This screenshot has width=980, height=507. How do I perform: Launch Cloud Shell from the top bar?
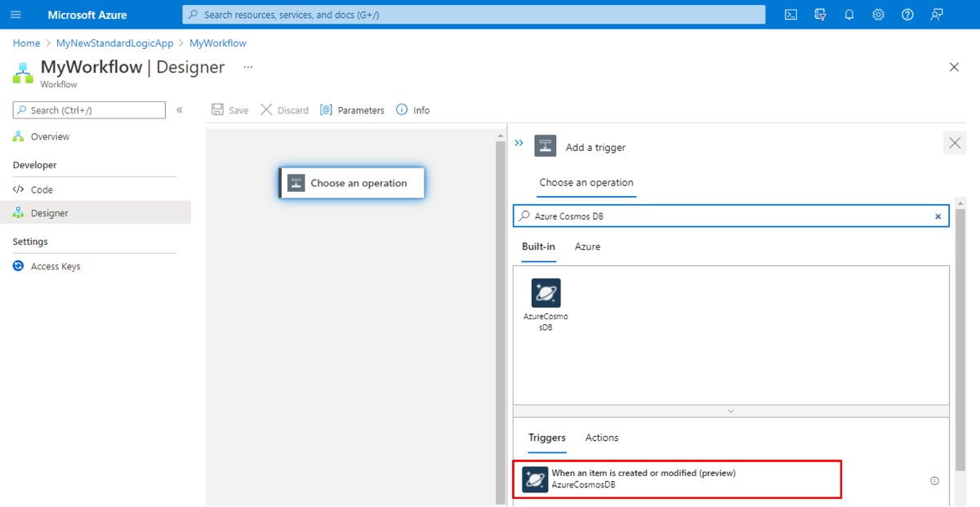(x=791, y=15)
